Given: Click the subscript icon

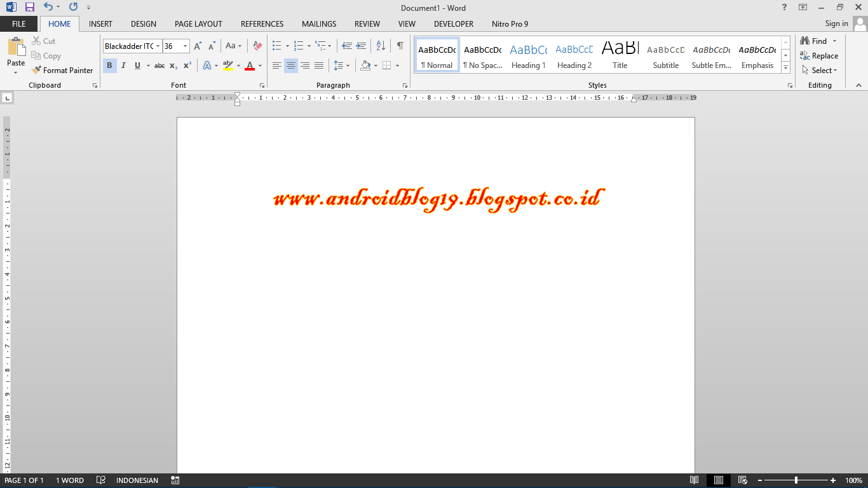Looking at the screenshot, I should tap(173, 65).
